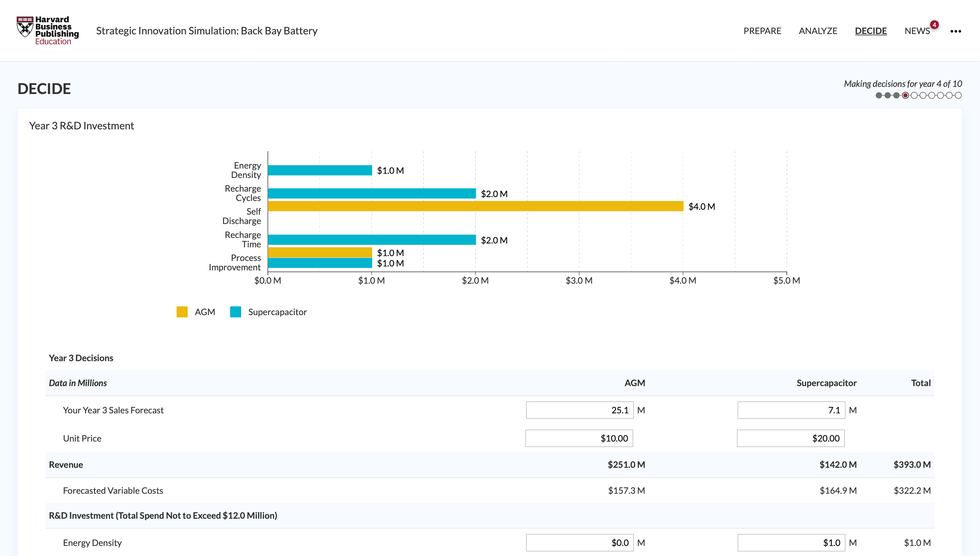The image size is (980, 556).
Task: Click AGM Energy Density investment field
Action: 579,543
